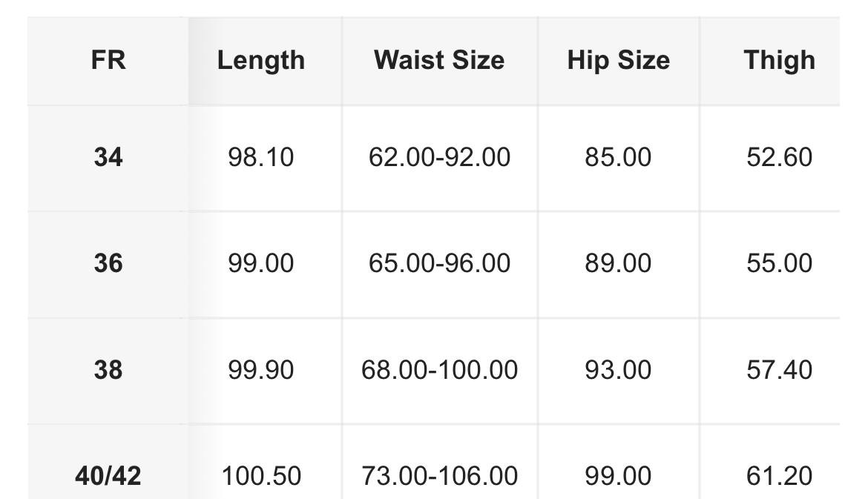The image size is (868, 499).
Task: Click hip size value 93.00
Action: click(618, 369)
